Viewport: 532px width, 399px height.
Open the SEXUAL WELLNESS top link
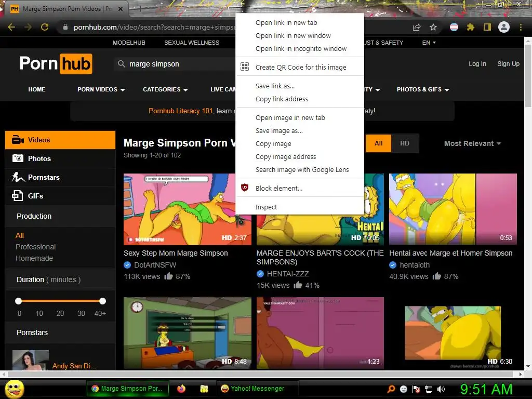point(192,43)
